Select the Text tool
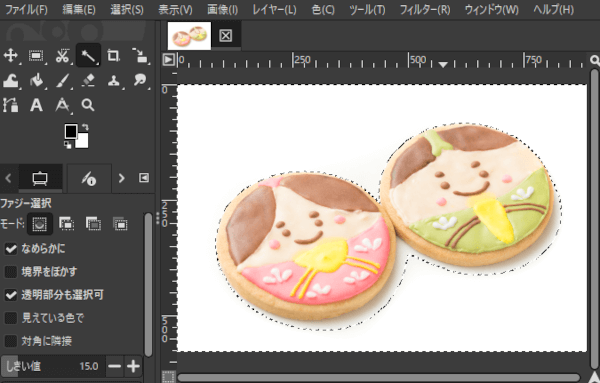Screen dimensions: 600x383 36,105
